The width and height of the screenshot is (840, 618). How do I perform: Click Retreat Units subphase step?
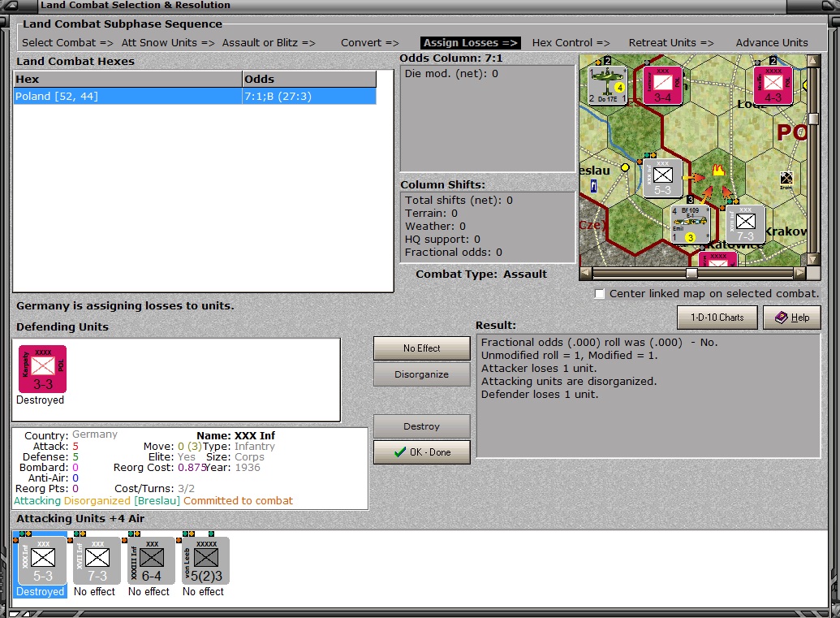point(670,42)
